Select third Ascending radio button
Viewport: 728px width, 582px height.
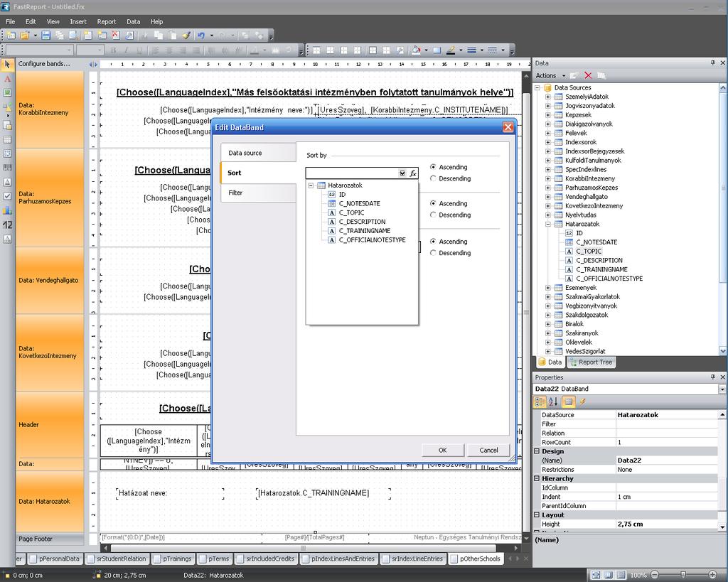pos(433,242)
